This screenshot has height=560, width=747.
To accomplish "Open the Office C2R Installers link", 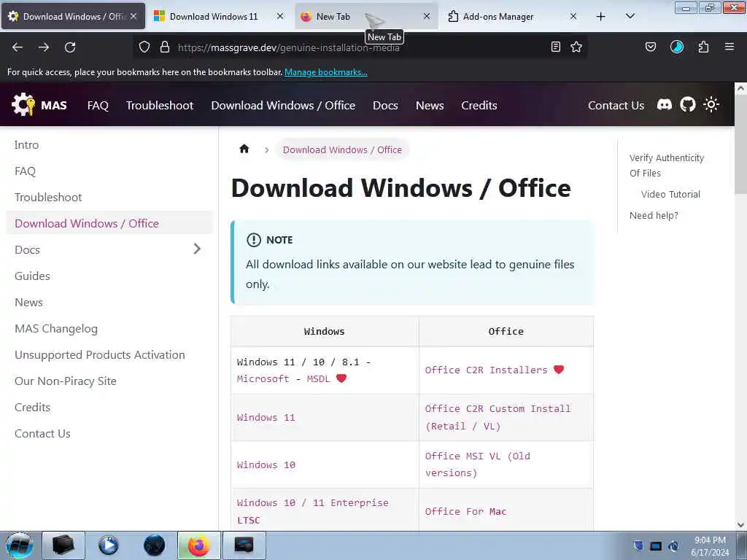I will pos(486,370).
